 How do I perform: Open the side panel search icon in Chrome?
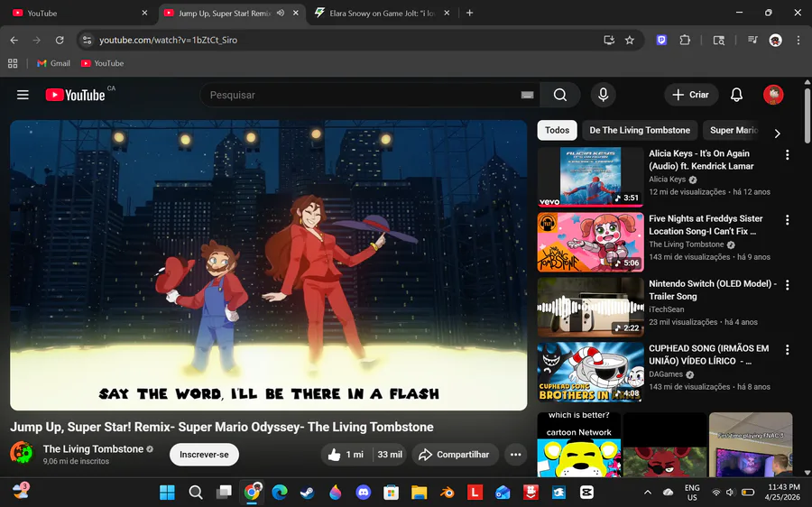719,40
